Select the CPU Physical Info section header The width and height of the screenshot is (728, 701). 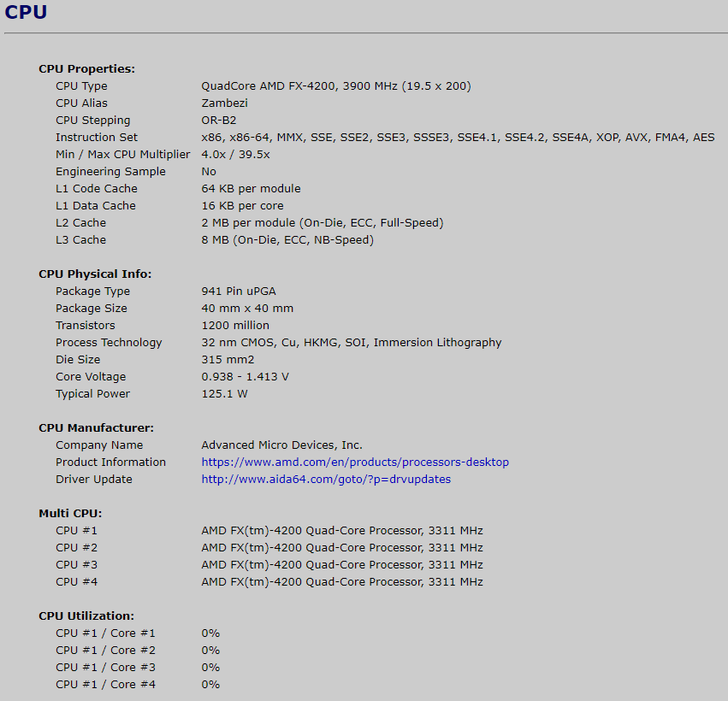[x=95, y=274]
